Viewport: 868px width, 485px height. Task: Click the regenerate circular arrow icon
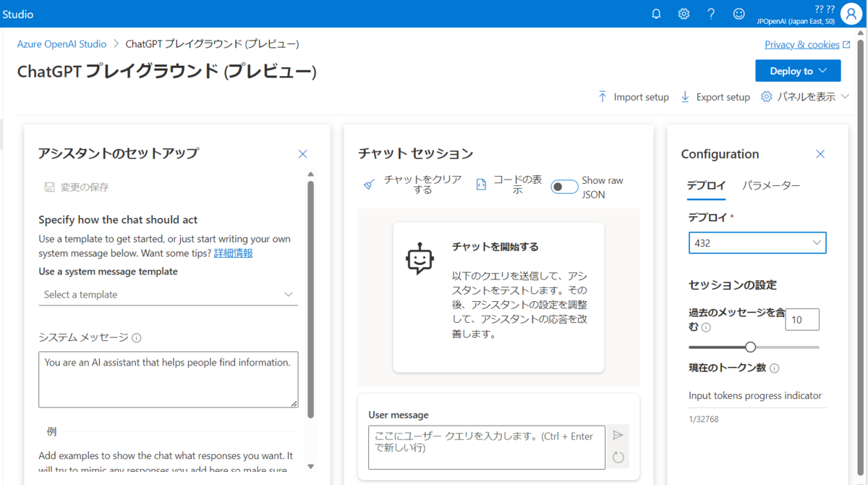(x=618, y=457)
